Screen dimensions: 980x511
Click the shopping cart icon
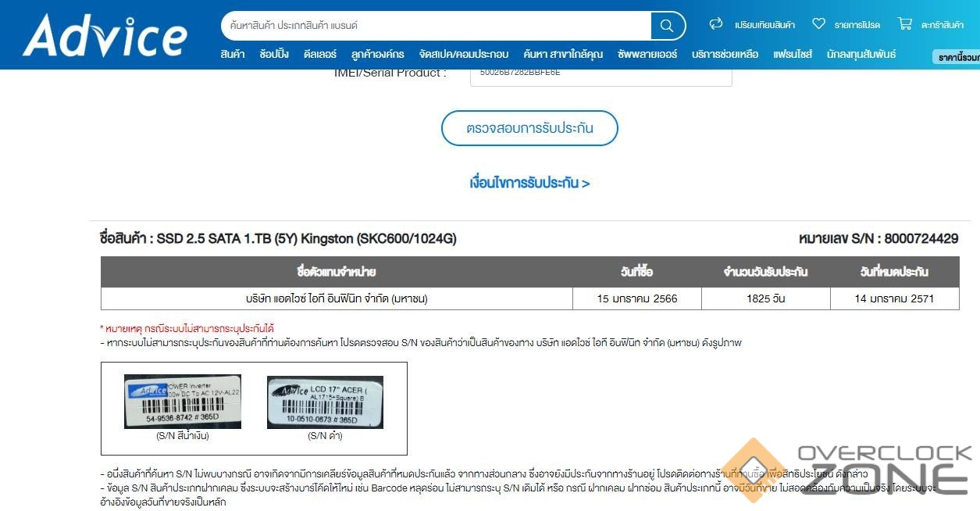[x=905, y=24]
